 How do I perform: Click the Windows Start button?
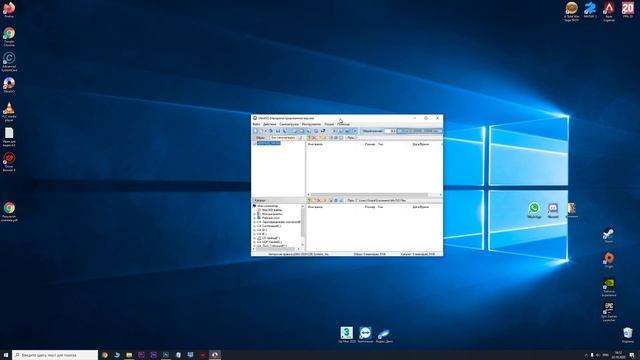click(6, 355)
